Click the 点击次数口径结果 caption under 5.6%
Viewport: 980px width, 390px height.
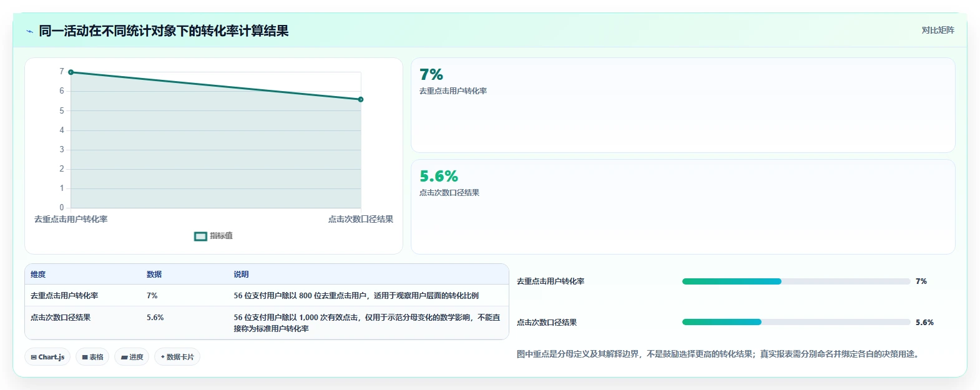[449, 193]
